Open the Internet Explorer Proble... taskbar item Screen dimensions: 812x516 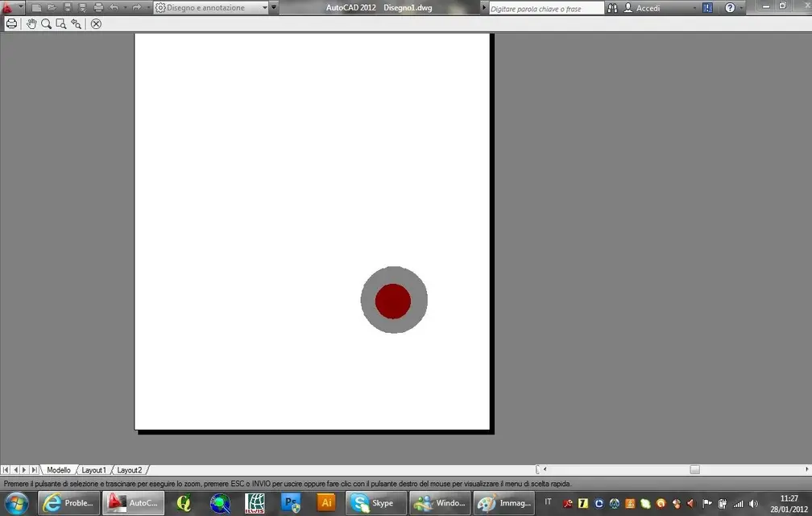(x=68, y=503)
